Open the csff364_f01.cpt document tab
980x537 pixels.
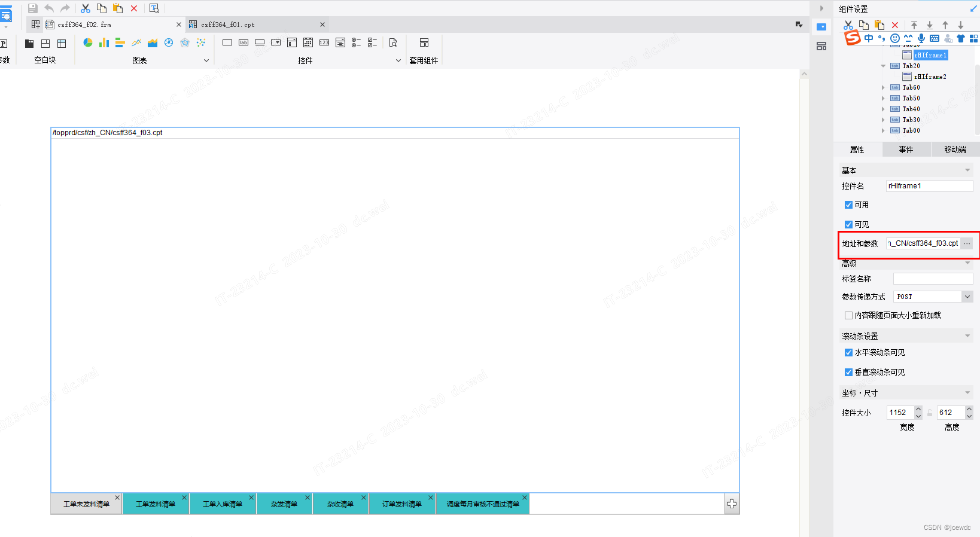click(257, 25)
